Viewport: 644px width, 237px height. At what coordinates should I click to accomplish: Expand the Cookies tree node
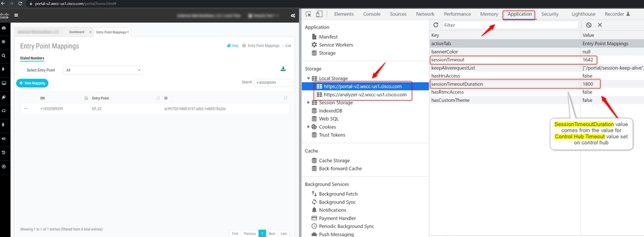pyautogui.click(x=308, y=127)
